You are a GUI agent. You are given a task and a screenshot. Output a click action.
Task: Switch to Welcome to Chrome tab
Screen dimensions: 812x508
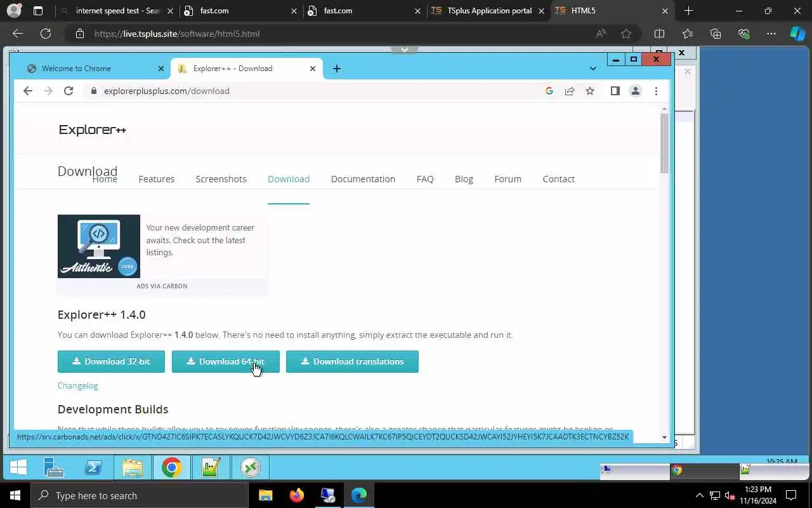coord(95,69)
